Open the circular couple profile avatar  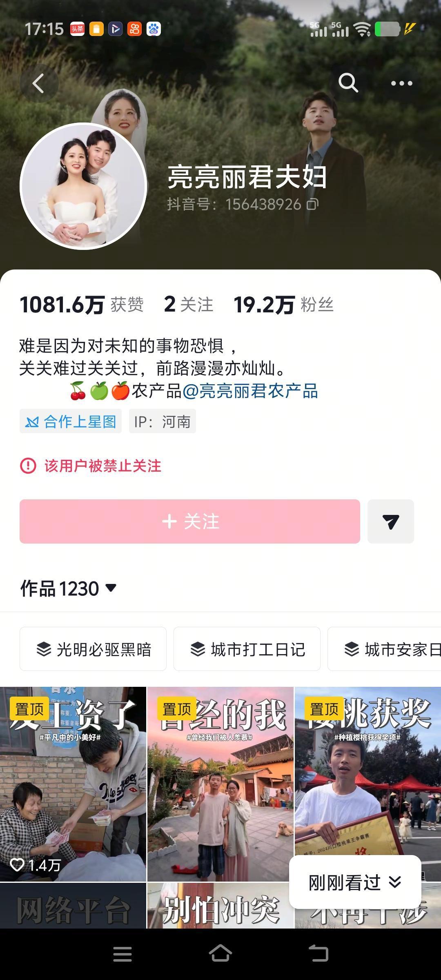pyautogui.click(x=84, y=186)
